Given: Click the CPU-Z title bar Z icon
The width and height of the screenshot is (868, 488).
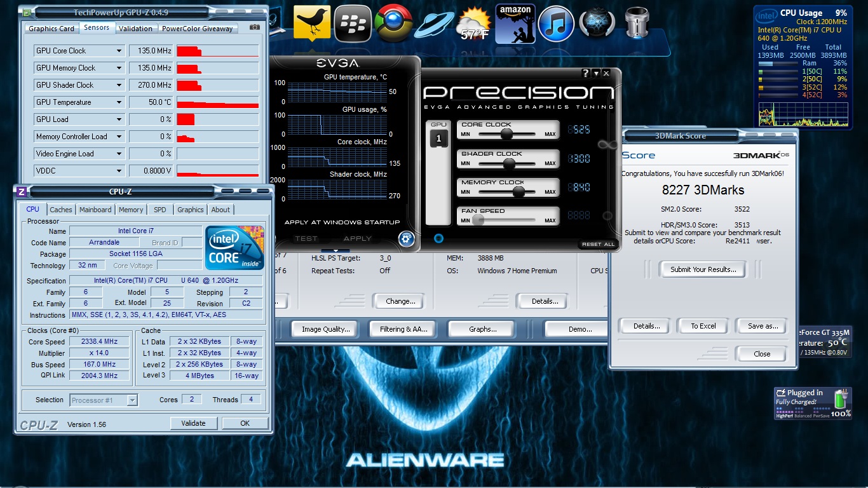Looking at the screenshot, I should 22,191.
